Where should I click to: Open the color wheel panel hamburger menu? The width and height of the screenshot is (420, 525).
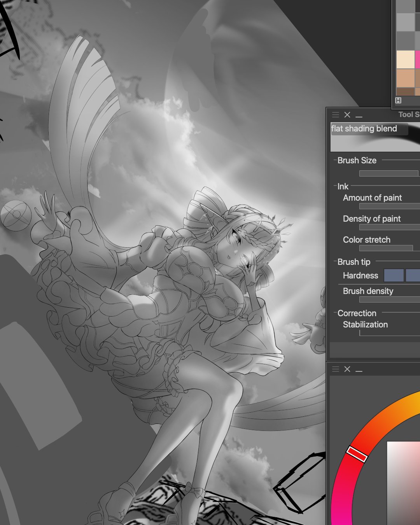coord(336,369)
